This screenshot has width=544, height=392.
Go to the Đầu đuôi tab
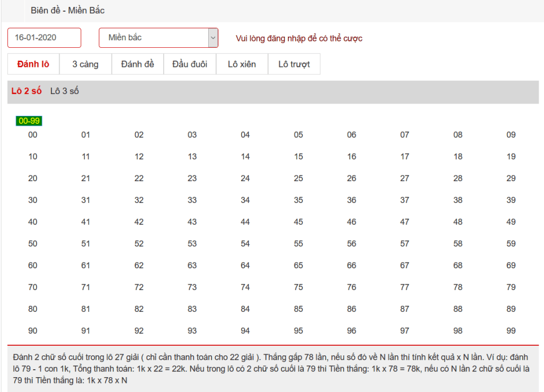[190, 64]
